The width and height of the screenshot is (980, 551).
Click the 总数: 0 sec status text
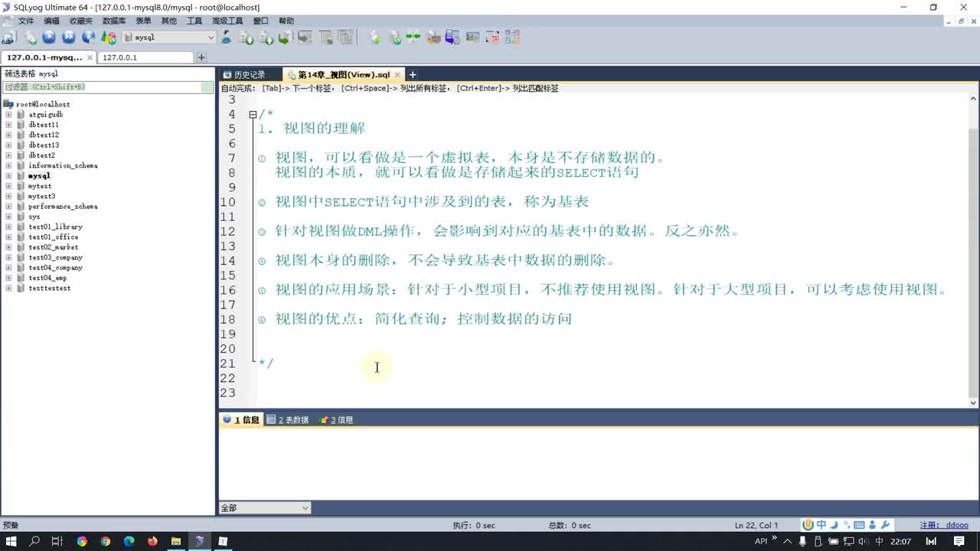(x=570, y=526)
